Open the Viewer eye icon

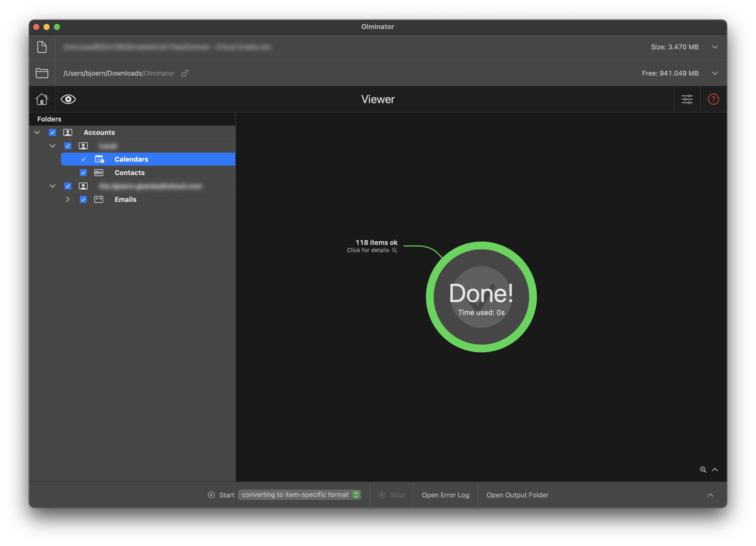(x=68, y=99)
